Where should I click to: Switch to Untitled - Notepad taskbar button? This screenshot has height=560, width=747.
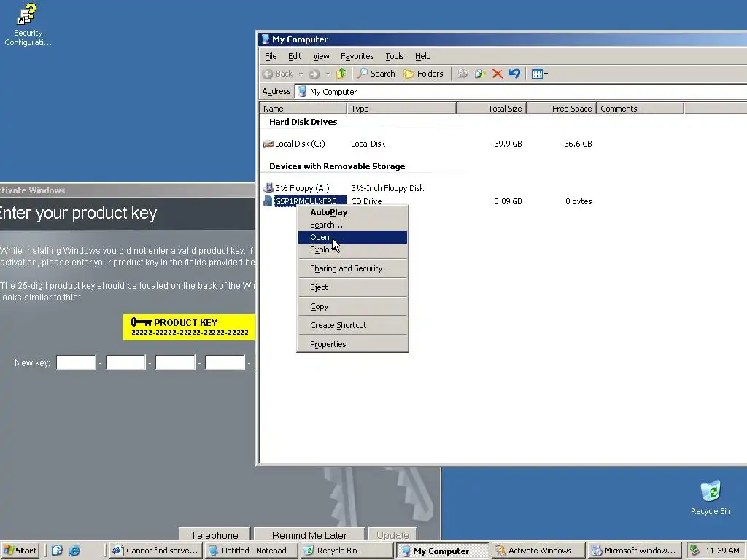(x=252, y=551)
